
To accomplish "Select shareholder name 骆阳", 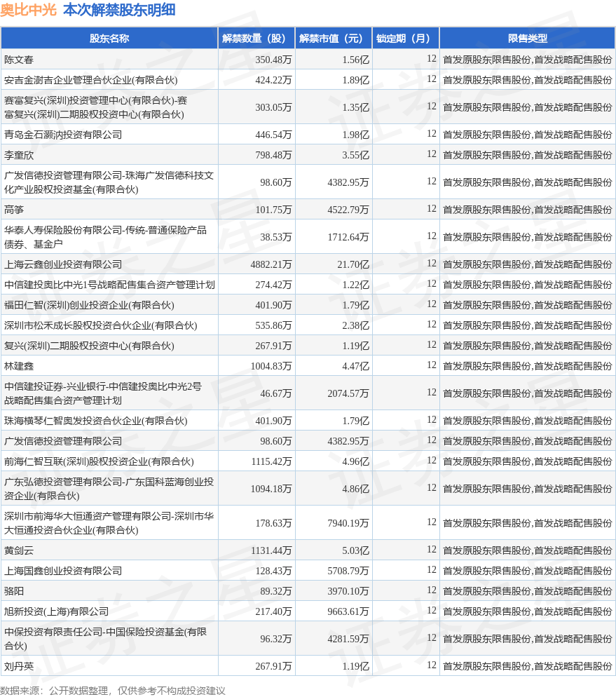I will click(14, 592).
